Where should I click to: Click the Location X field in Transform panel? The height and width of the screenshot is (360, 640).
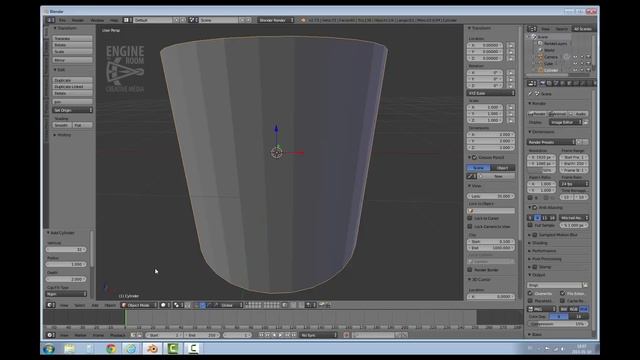tap(485, 45)
